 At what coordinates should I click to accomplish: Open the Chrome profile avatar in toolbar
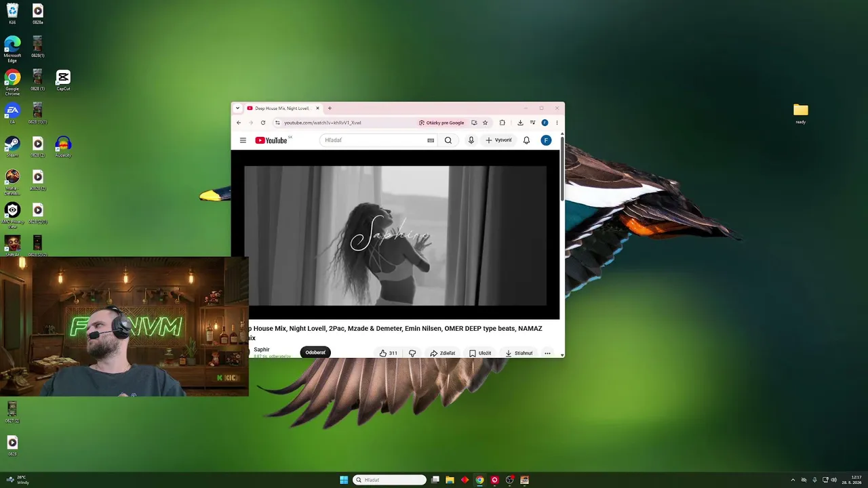[x=545, y=123]
